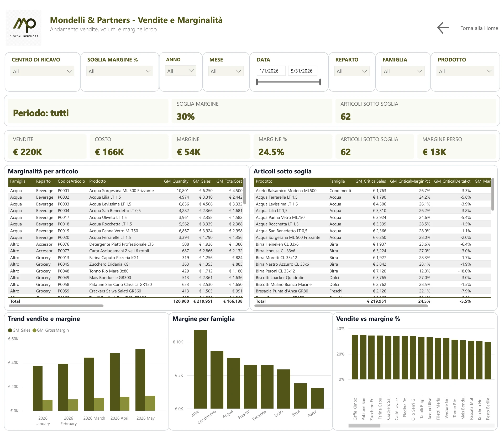Click the vertical scrollbar of Articoli sotto soglia
Screen dimensions: 504x438
pyautogui.click(x=493, y=194)
